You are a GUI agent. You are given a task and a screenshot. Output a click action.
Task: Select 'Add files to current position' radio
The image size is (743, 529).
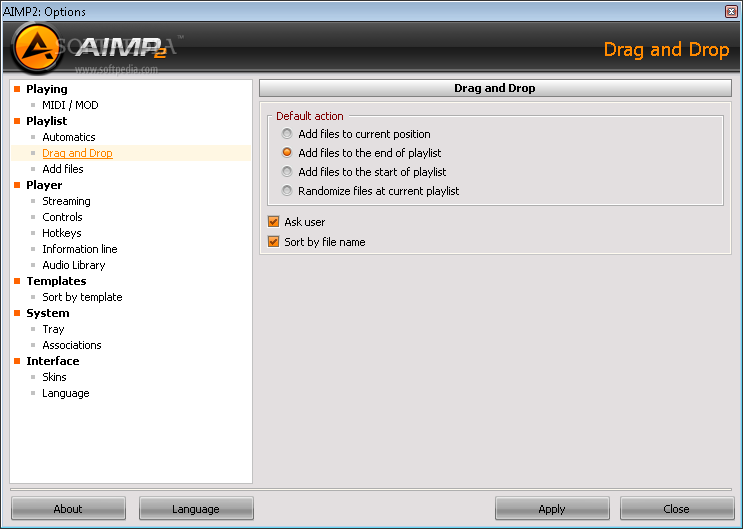pyautogui.click(x=287, y=134)
